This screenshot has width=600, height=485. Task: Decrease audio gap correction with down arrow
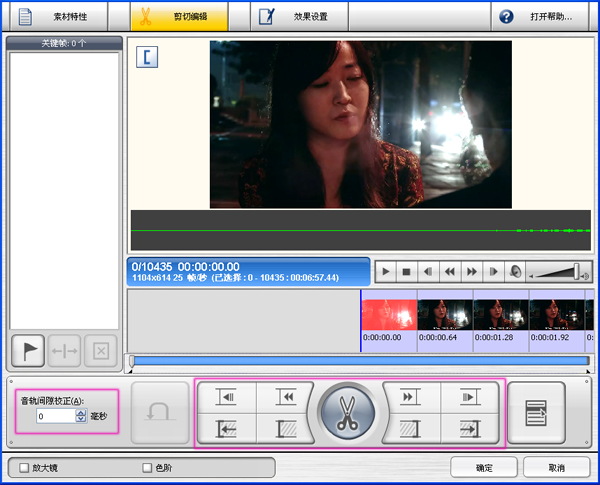click(81, 419)
